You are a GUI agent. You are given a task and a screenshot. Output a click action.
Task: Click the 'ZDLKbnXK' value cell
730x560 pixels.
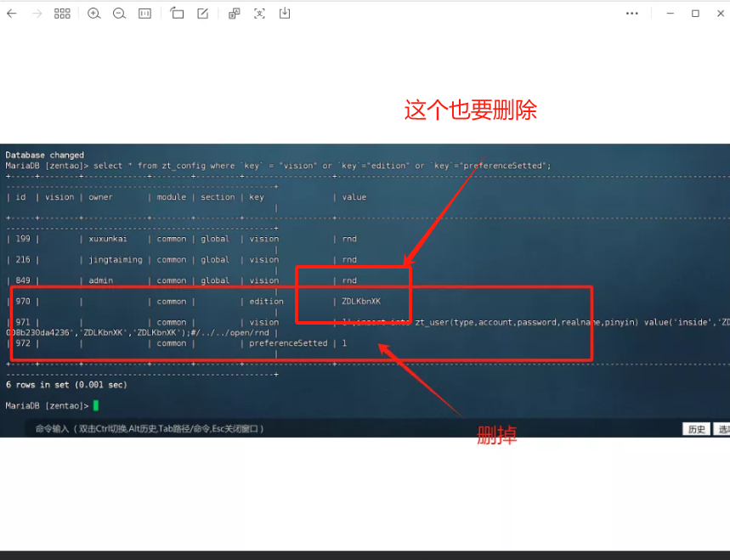pyautogui.click(x=361, y=301)
